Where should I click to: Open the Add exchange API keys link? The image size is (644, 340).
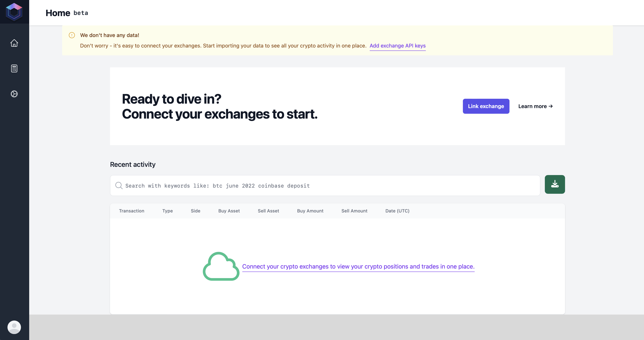pyautogui.click(x=398, y=46)
